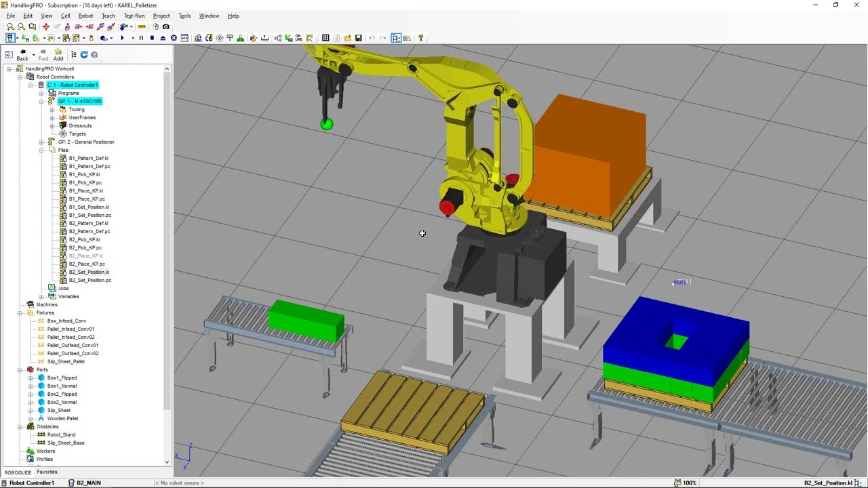Viewport: 868px width, 488px height.
Task: Click the pause simulation icon
Action: click(141, 38)
